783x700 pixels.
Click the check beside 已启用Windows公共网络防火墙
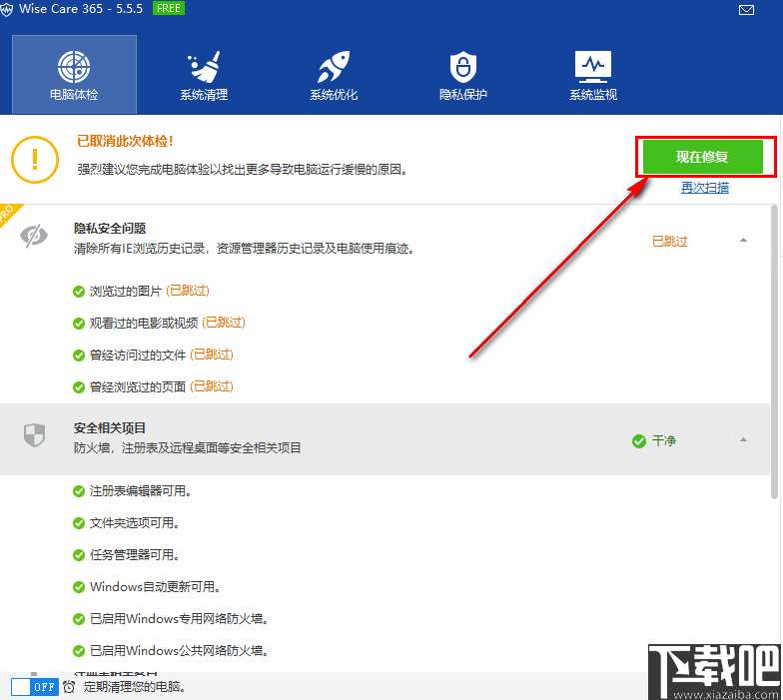coord(78,651)
